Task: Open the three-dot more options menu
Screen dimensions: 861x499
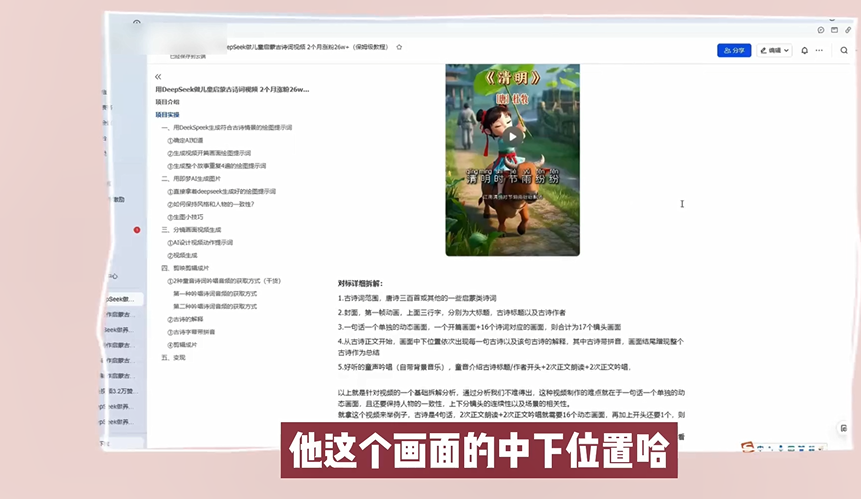Action: click(819, 50)
